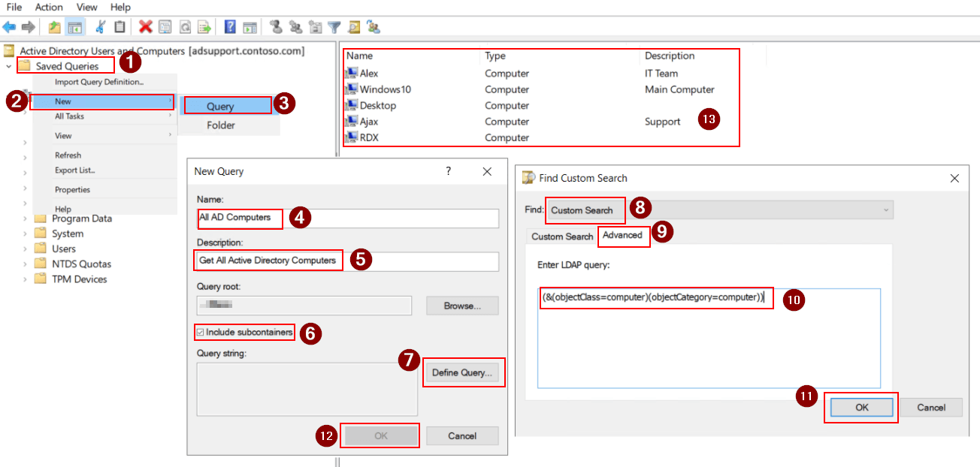Click the Help question mark toolbar icon
Screen dimensions: 980x467
(x=229, y=27)
